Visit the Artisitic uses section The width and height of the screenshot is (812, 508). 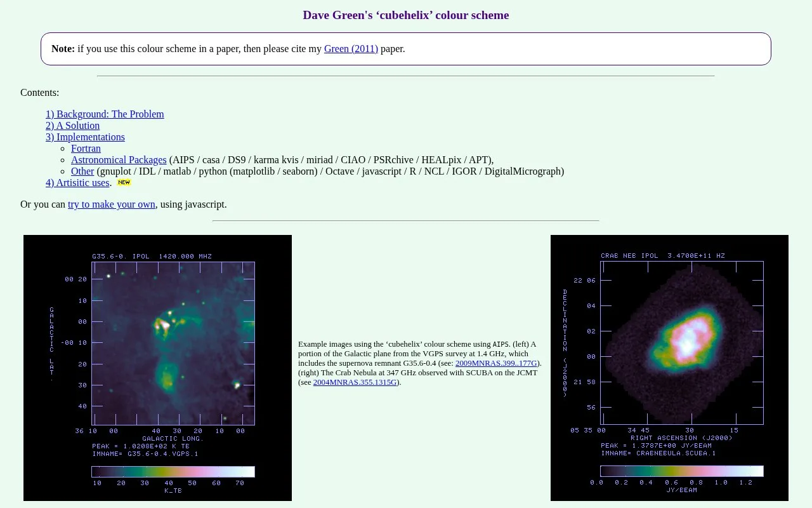[77, 183]
